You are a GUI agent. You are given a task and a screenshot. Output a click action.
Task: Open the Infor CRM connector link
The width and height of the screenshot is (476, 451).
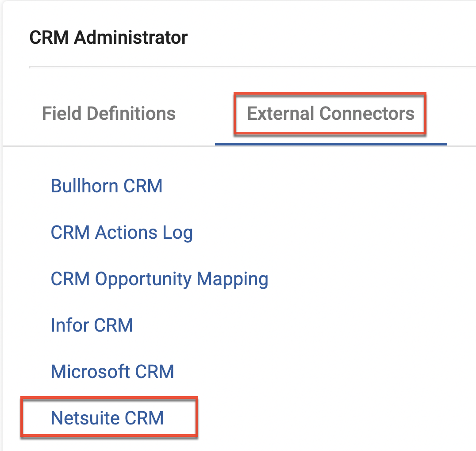92,325
